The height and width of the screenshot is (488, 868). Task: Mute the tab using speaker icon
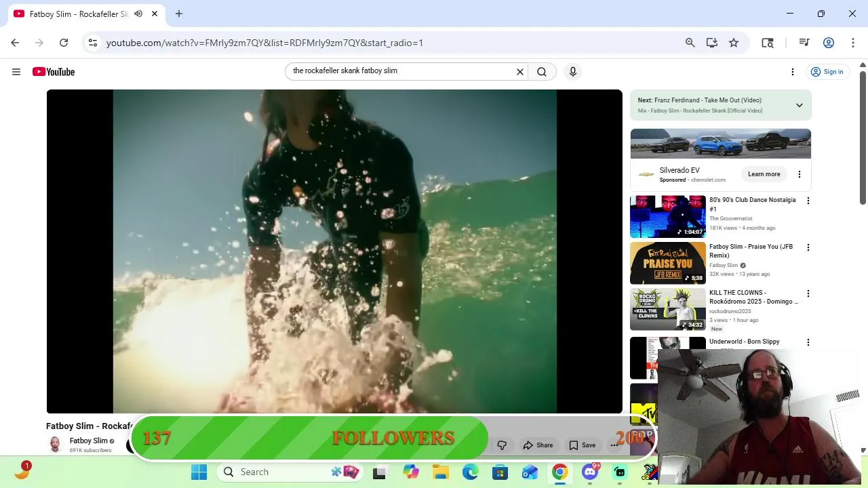click(138, 14)
